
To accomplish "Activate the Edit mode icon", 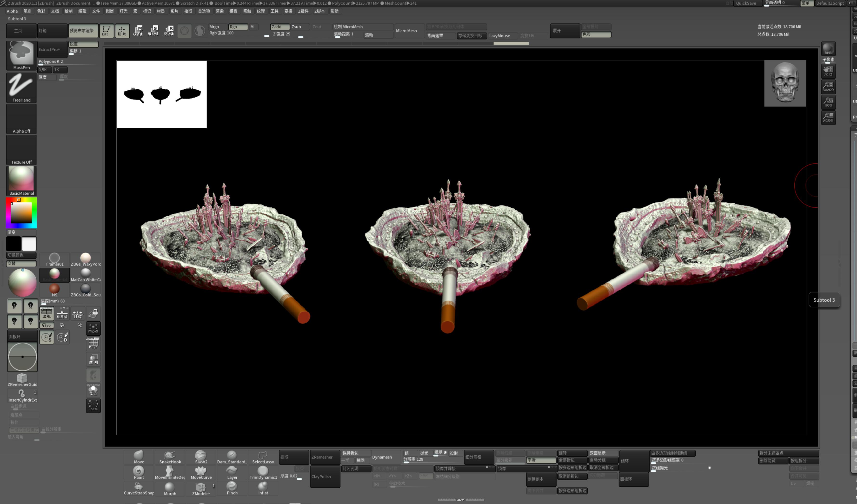I will [x=106, y=31].
